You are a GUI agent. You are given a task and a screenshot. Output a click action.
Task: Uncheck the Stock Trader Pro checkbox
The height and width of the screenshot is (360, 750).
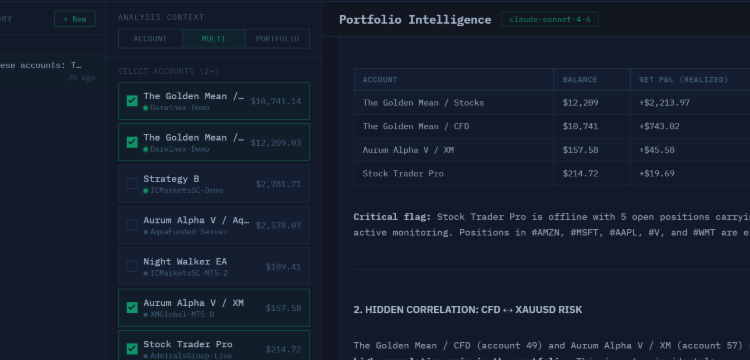coord(132,349)
